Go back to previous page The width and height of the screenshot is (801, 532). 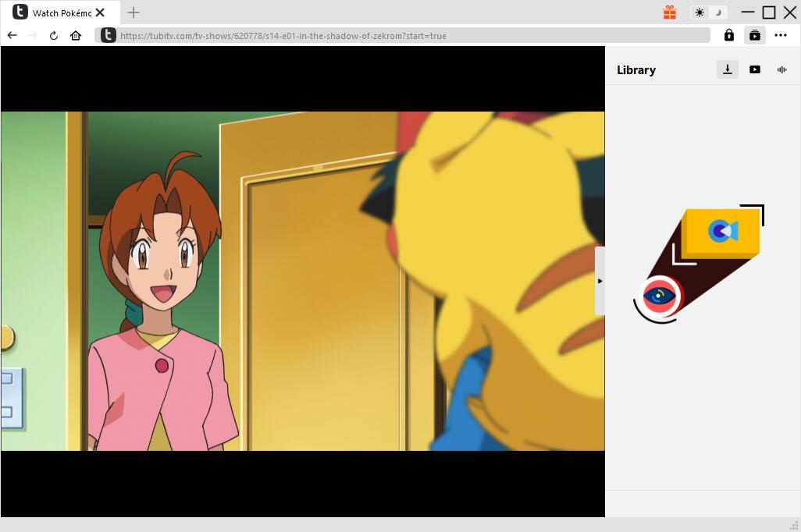[x=12, y=35]
